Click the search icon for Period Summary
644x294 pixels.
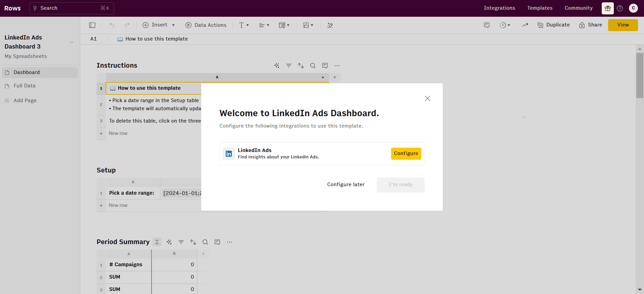click(x=205, y=242)
